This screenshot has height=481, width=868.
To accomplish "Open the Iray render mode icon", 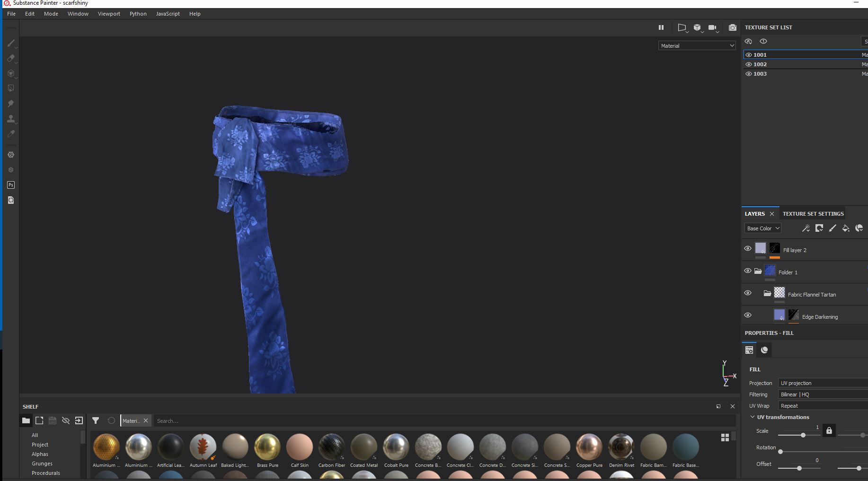I will (11, 155).
